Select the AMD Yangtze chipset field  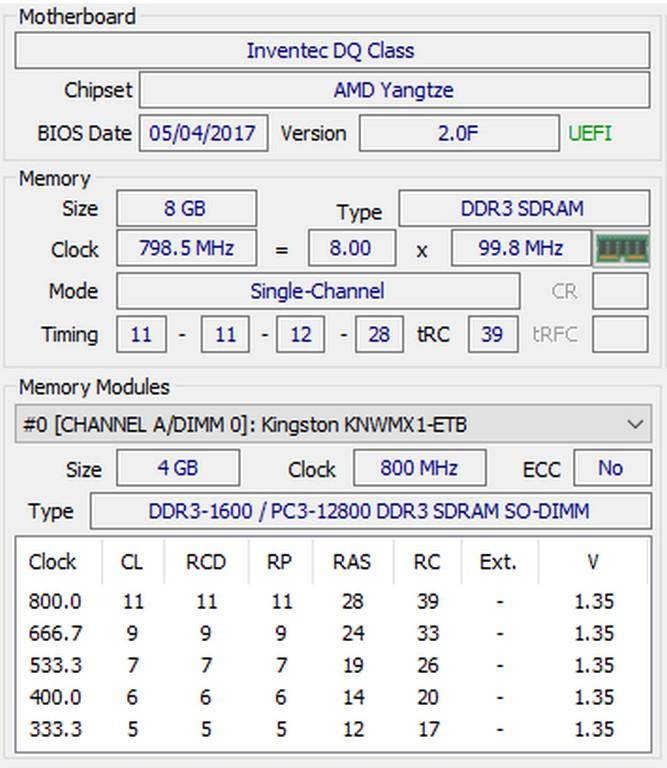tap(393, 90)
